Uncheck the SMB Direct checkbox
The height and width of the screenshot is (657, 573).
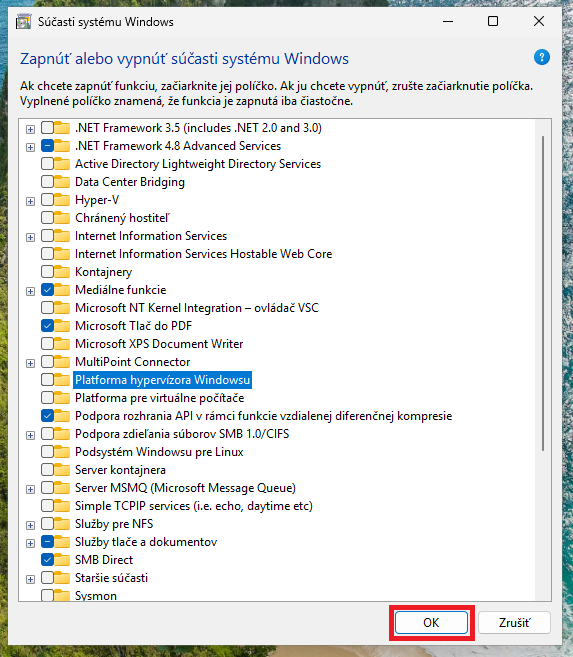click(x=47, y=559)
